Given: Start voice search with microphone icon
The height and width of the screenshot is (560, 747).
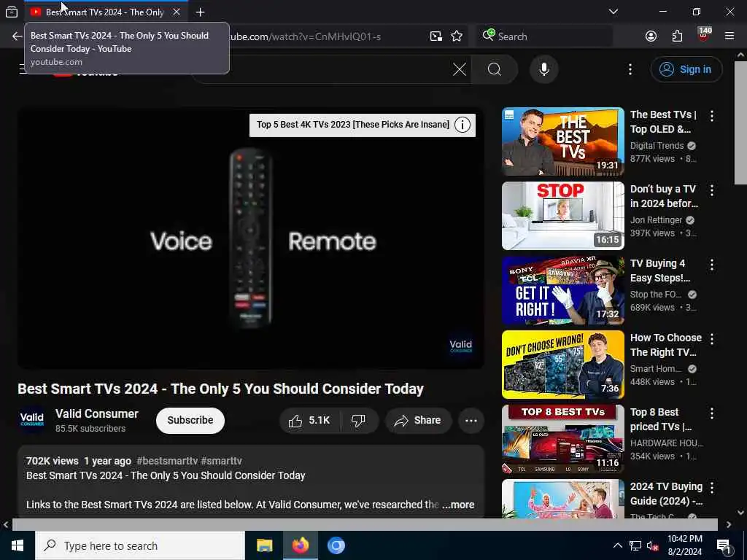Looking at the screenshot, I should tap(543, 69).
